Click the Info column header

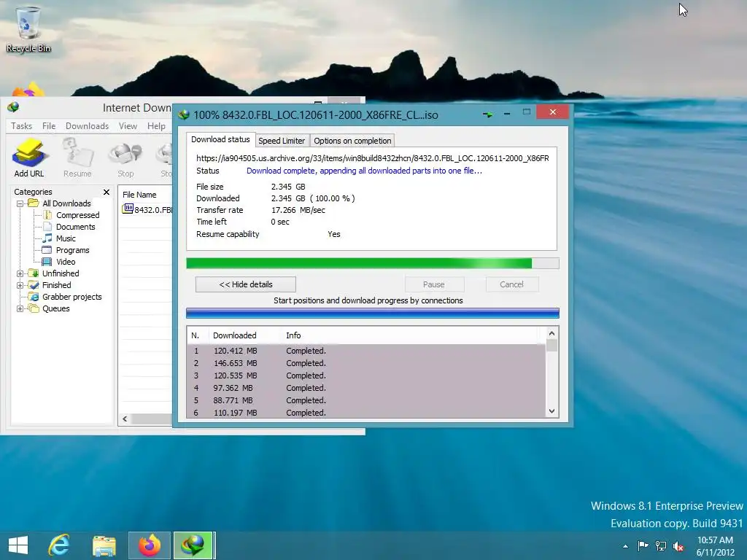coord(293,335)
